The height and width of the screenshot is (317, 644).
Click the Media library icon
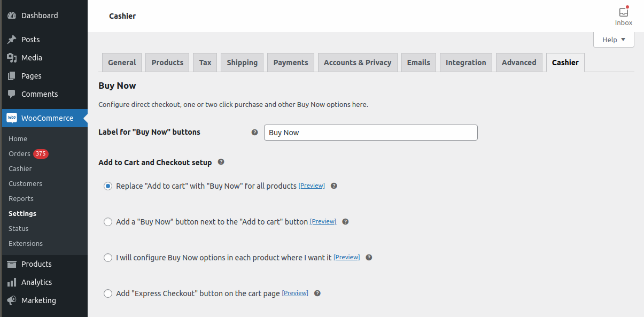pos(12,58)
